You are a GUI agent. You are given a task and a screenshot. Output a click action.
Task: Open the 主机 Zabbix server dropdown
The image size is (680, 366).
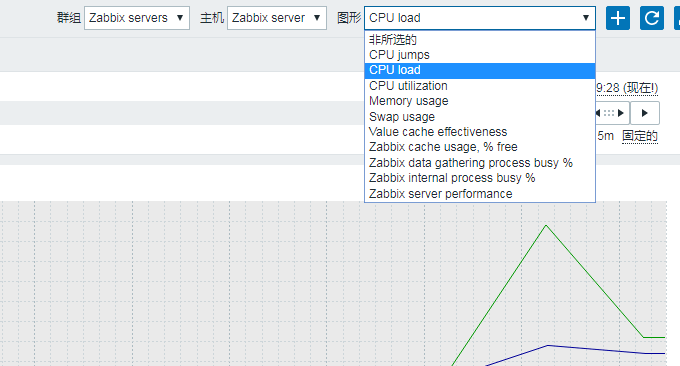coord(277,18)
